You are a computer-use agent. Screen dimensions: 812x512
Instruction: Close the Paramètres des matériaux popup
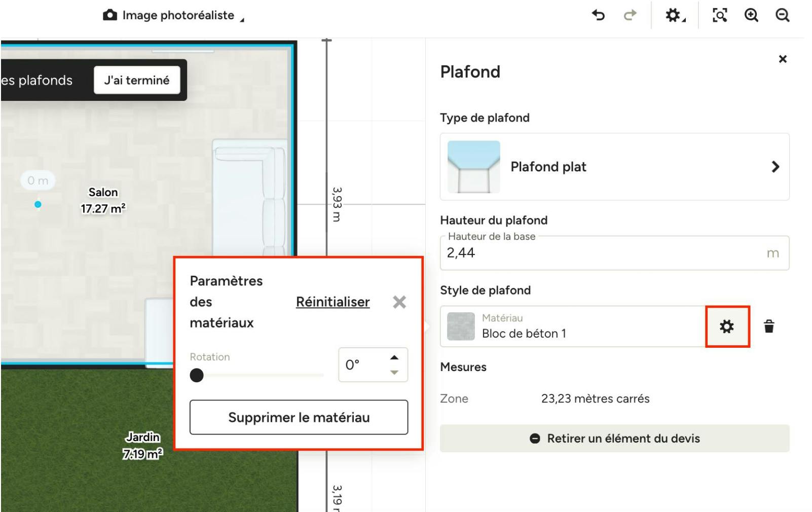coord(399,302)
